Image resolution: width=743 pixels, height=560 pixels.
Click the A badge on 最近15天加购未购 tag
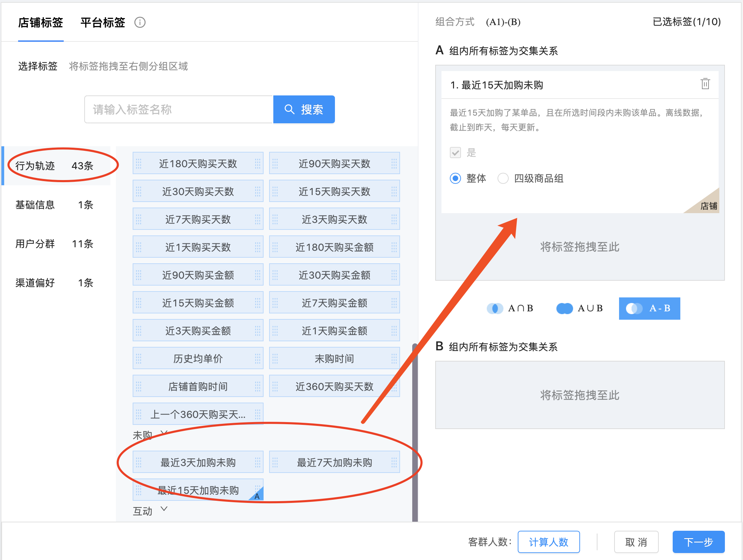click(x=257, y=496)
